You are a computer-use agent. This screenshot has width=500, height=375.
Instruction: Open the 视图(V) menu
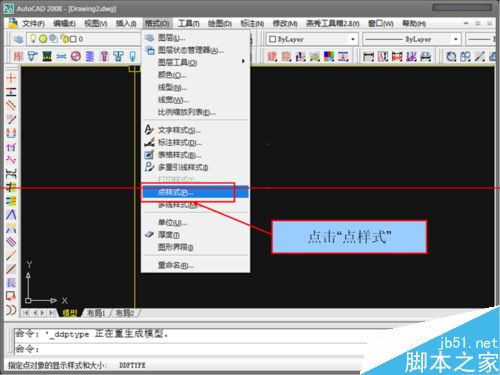coord(96,24)
